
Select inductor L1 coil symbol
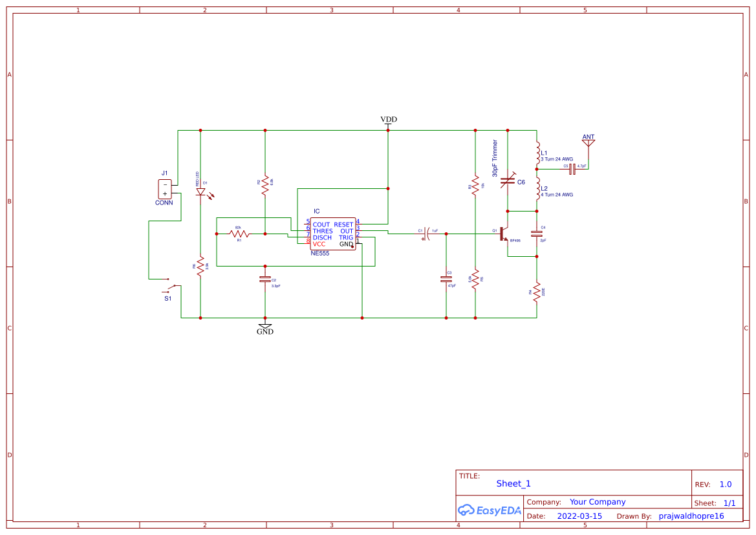[x=537, y=153]
